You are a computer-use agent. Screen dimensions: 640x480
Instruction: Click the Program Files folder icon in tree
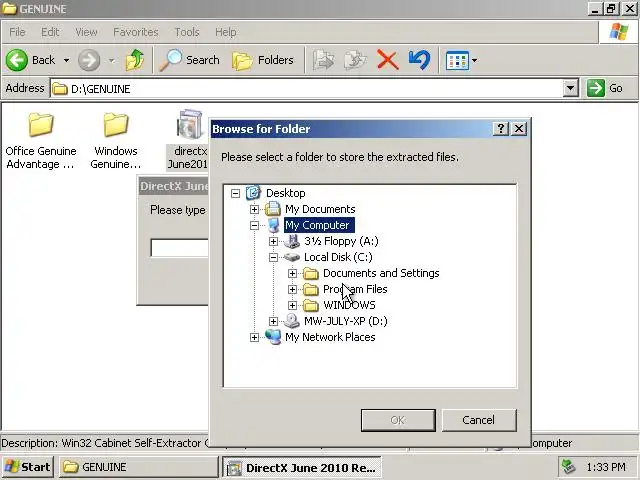pos(311,289)
